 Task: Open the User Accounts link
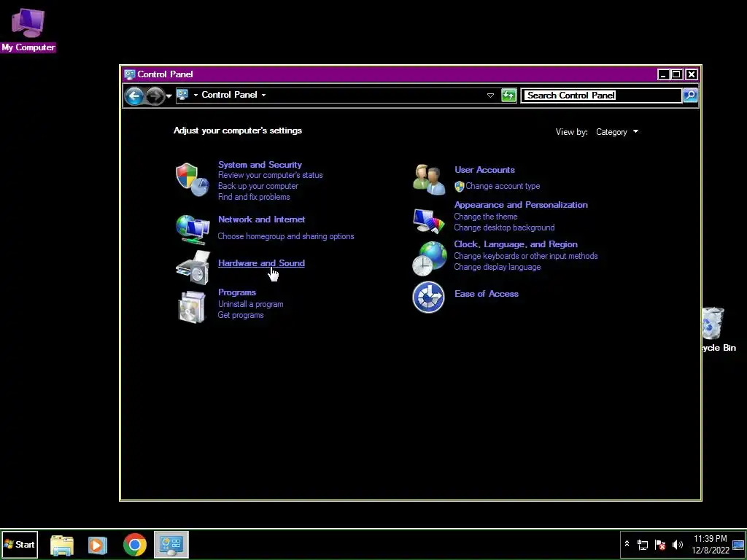[x=484, y=170]
